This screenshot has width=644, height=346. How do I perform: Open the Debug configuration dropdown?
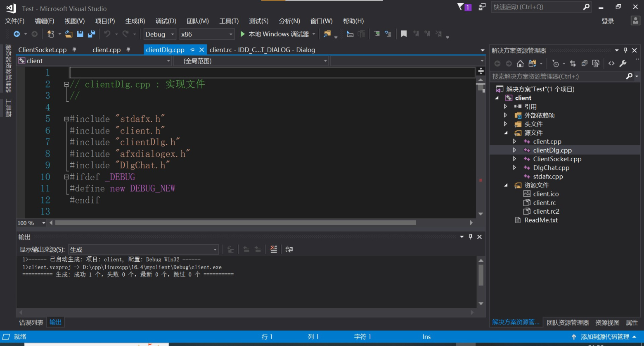click(160, 34)
